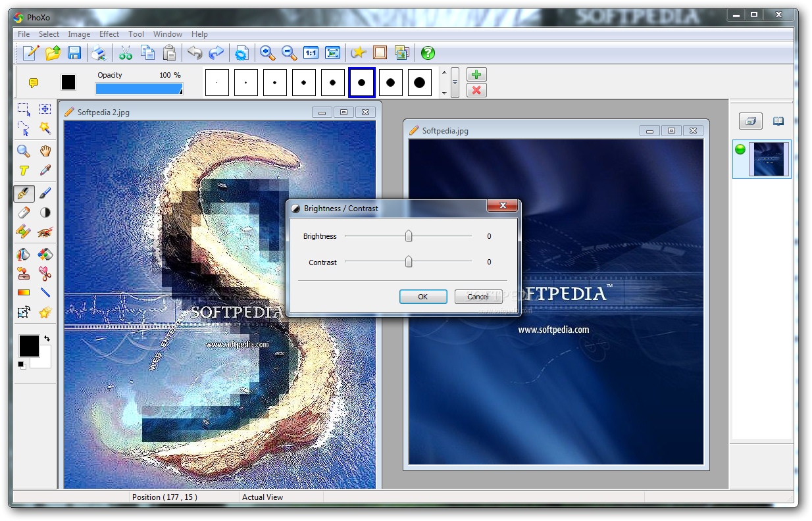Open the Help menu
The width and height of the screenshot is (812, 521).
click(199, 34)
